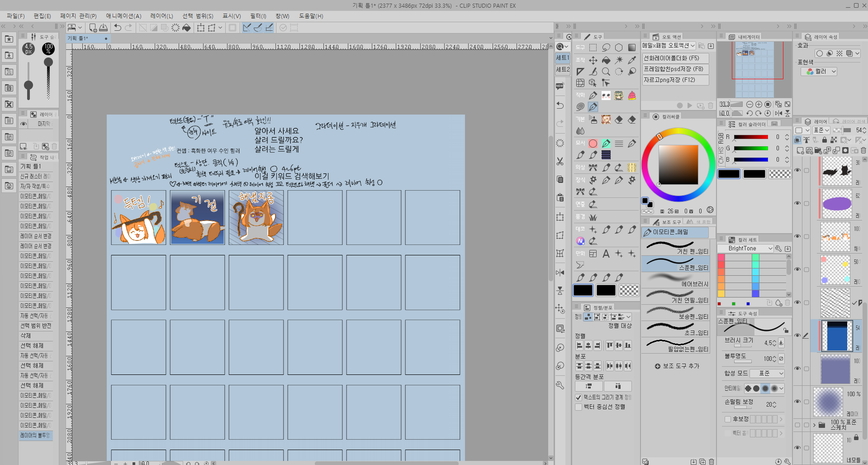
Task: Click rotate left icon in navigator
Action: (749, 113)
